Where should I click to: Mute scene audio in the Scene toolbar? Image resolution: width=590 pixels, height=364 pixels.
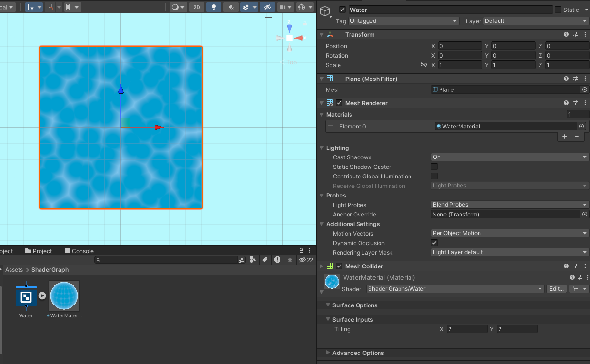pyautogui.click(x=230, y=7)
